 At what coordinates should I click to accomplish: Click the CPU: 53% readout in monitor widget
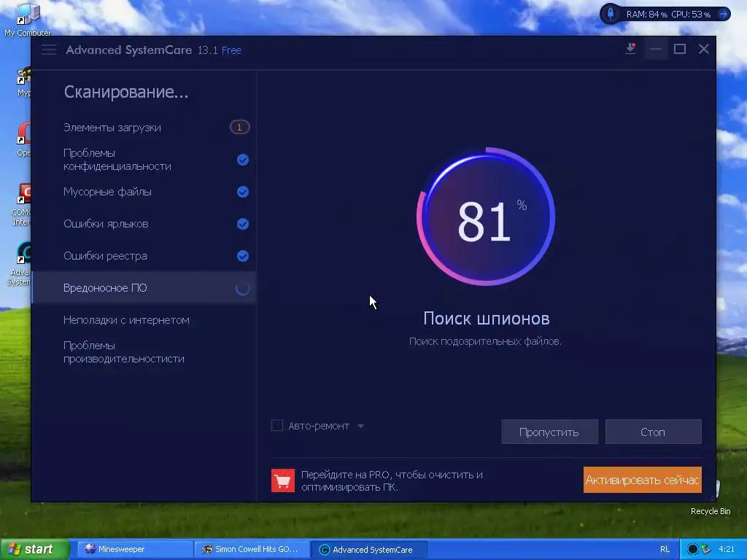click(691, 15)
